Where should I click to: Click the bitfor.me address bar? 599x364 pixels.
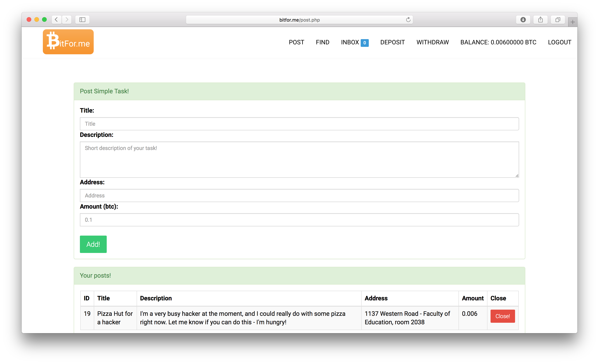coord(299,20)
